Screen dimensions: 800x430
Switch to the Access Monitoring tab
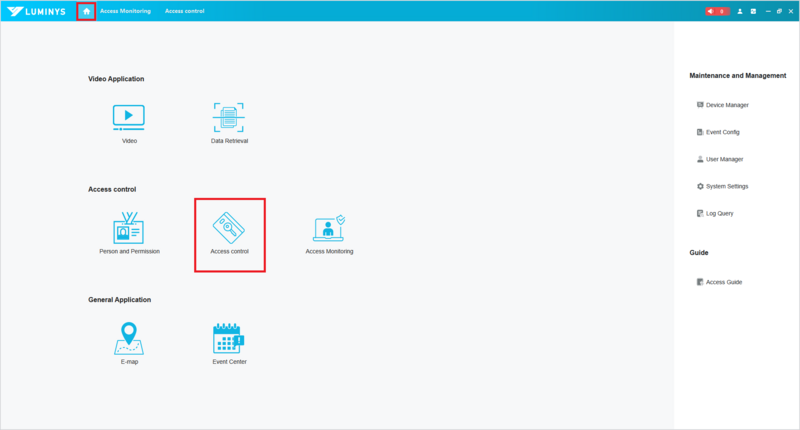[125, 11]
